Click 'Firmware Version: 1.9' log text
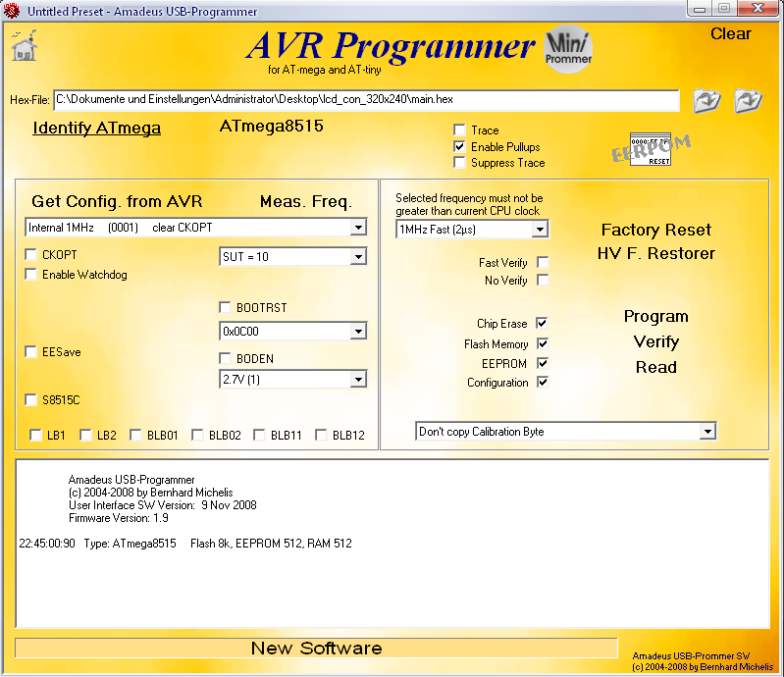784x677 pixels. [119, 518]
